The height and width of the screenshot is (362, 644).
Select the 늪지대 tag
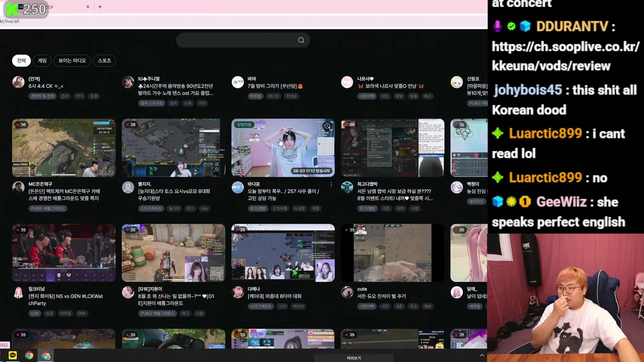pyautogui.click(x=174, y=208)
